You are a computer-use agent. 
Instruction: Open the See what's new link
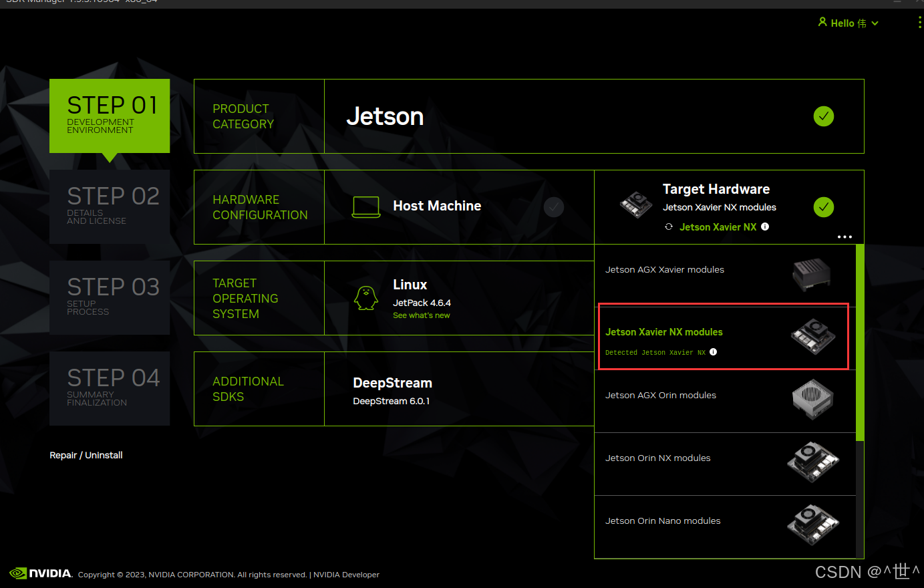coord(422,315)
